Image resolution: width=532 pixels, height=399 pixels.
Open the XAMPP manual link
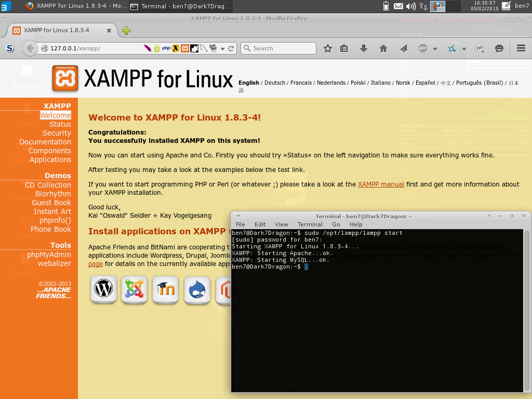coord(381,184)
